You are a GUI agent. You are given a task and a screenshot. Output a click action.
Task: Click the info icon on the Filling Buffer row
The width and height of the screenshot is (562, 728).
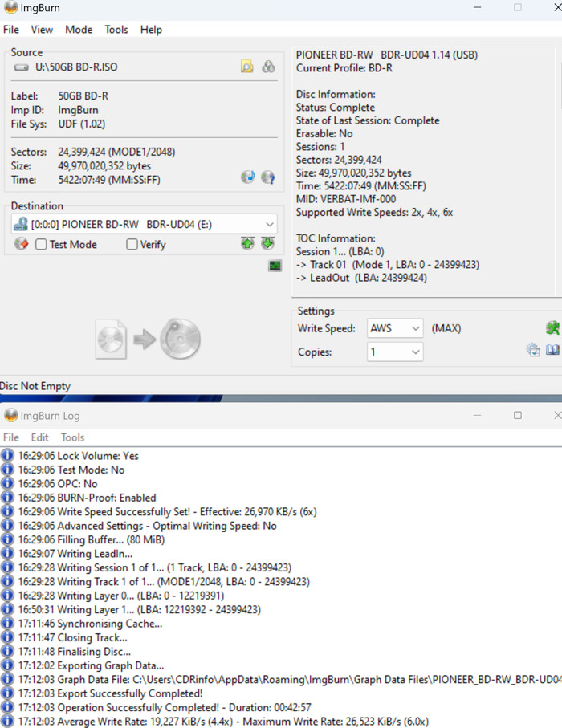coord(7,539)
